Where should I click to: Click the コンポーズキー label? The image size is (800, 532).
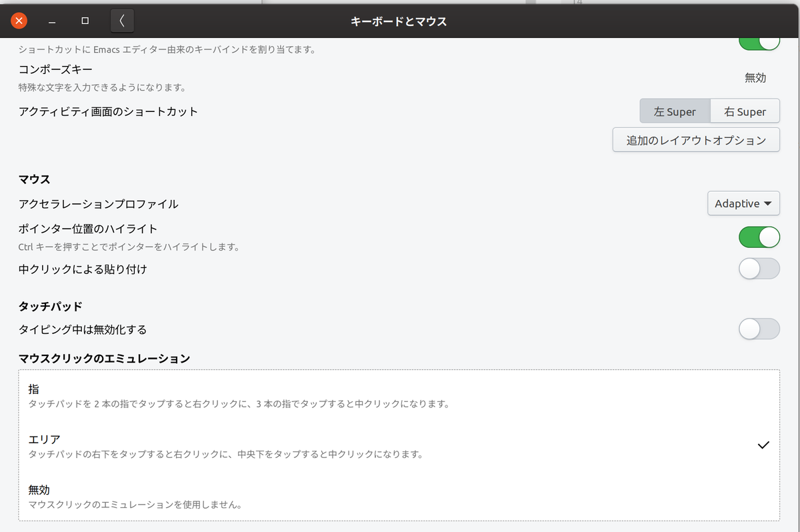point(55,69)
